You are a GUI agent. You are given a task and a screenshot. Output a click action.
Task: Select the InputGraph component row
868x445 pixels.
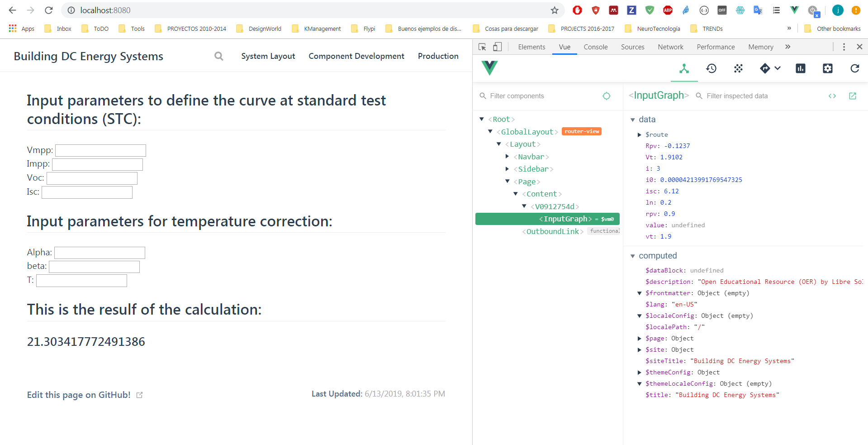click(x=547, y=219)
